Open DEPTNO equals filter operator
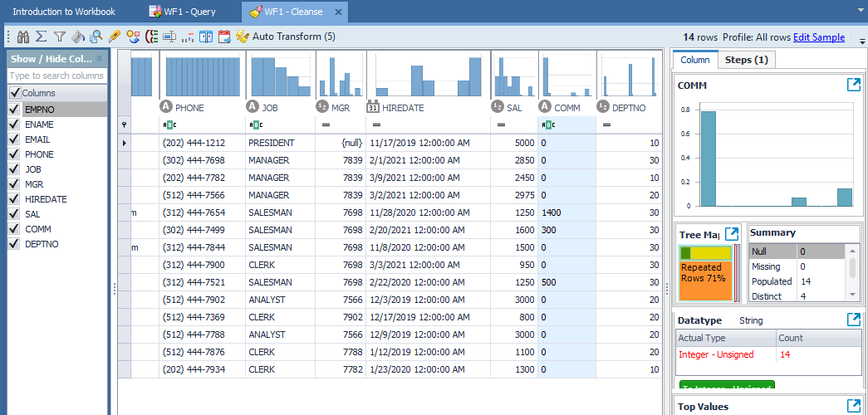The image size is (868, 415). [606, 125]
